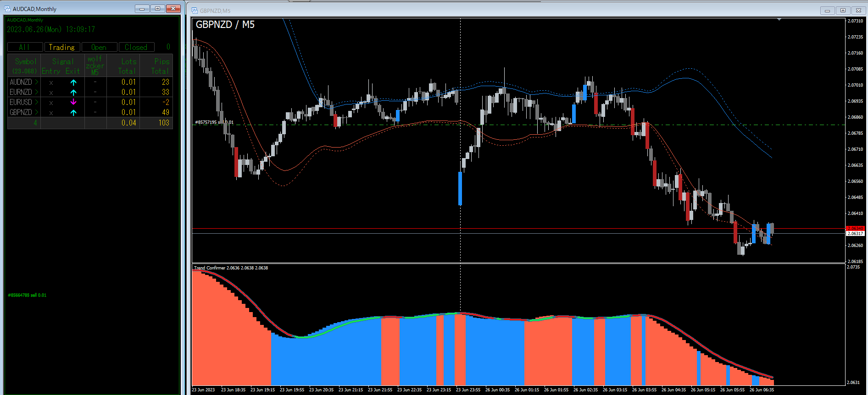This screenshot has width=868, height=395.
Task: Minimize the AUDCAD,Monthly window
Action: tap(142, 9)
